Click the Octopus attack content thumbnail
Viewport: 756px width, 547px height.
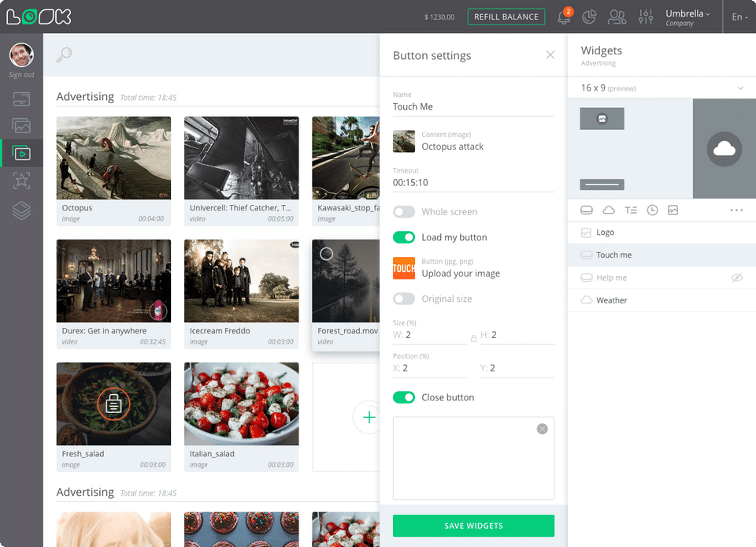[404, 141]
